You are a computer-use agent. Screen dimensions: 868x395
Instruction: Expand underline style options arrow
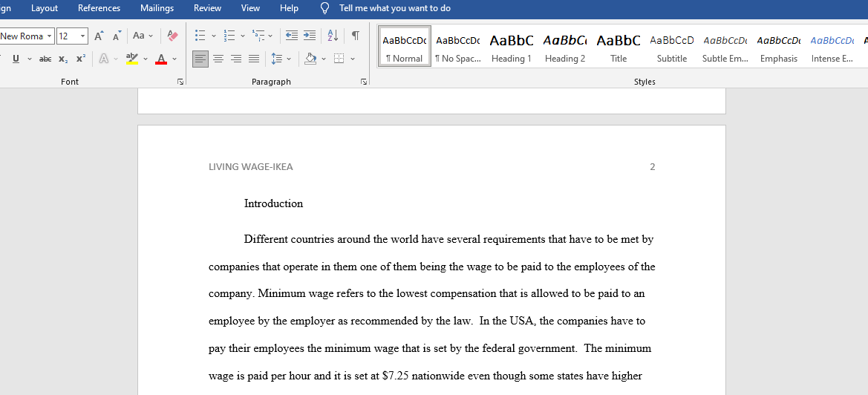pyautogui.click(x=30, y=59)
